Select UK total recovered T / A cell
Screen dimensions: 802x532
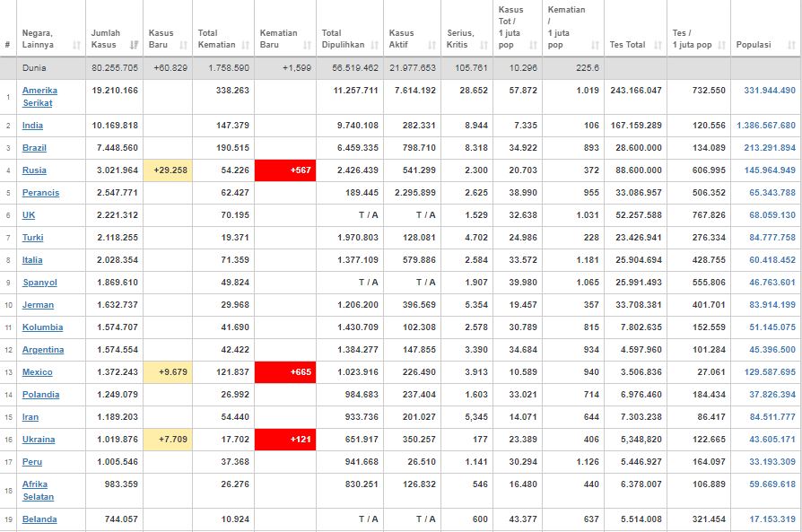pyautogui.click(x=369, y=215)
